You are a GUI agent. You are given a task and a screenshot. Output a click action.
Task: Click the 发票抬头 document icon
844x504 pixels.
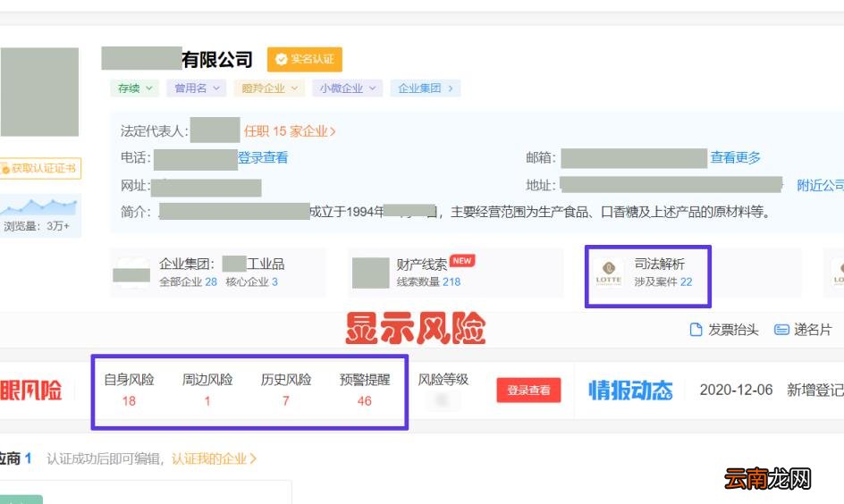point(696,329)
